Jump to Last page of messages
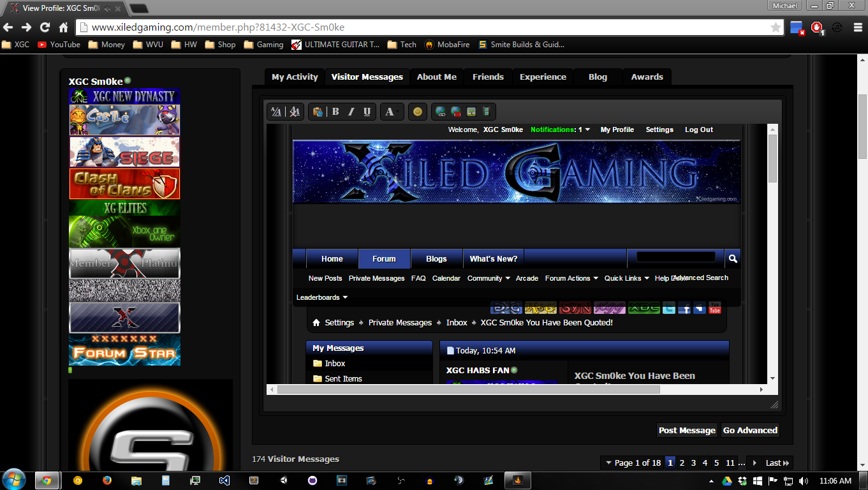 tap(777, 463)
